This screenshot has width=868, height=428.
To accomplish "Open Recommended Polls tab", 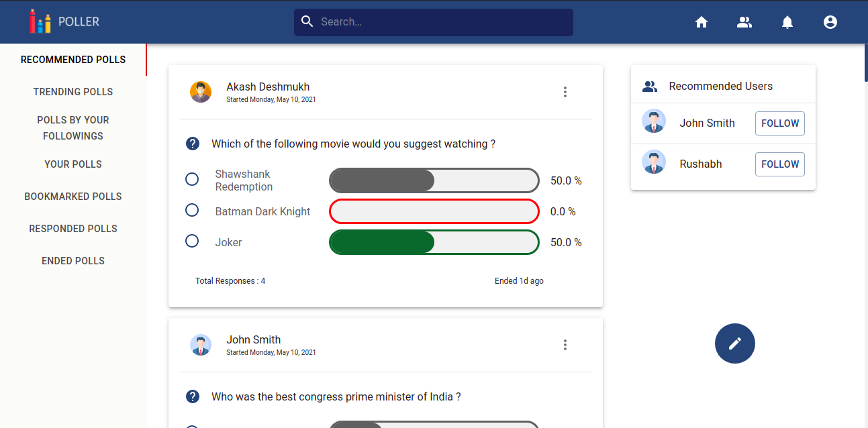I will [x=73, y=60].
